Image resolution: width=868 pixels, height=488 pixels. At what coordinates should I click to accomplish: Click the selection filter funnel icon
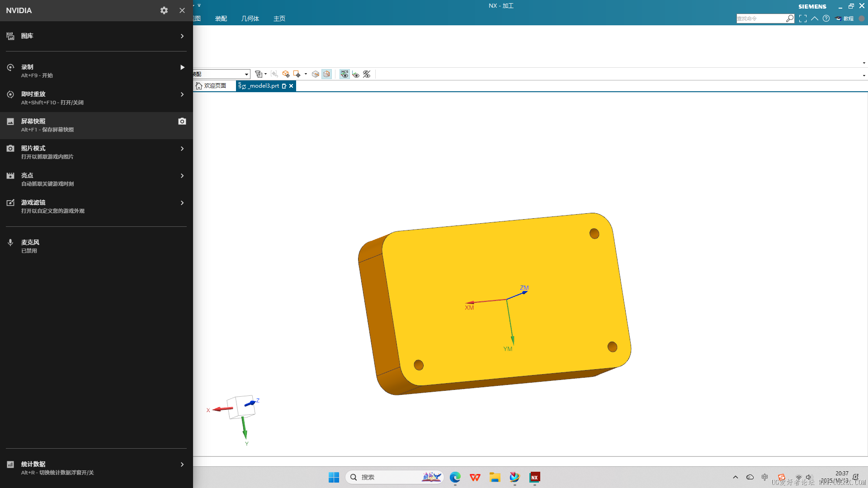click(x=259, y=74)
